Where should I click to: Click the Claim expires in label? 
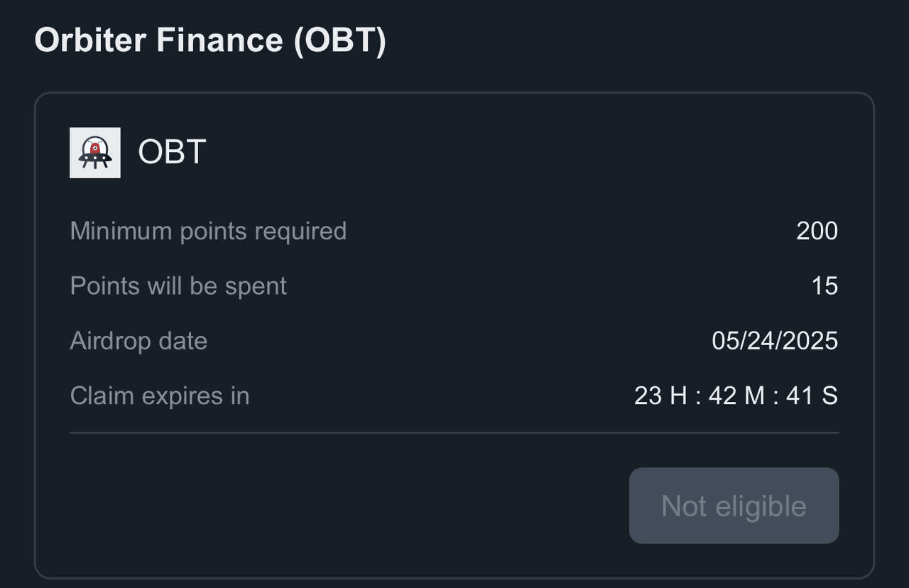click(x=160, y=395)
